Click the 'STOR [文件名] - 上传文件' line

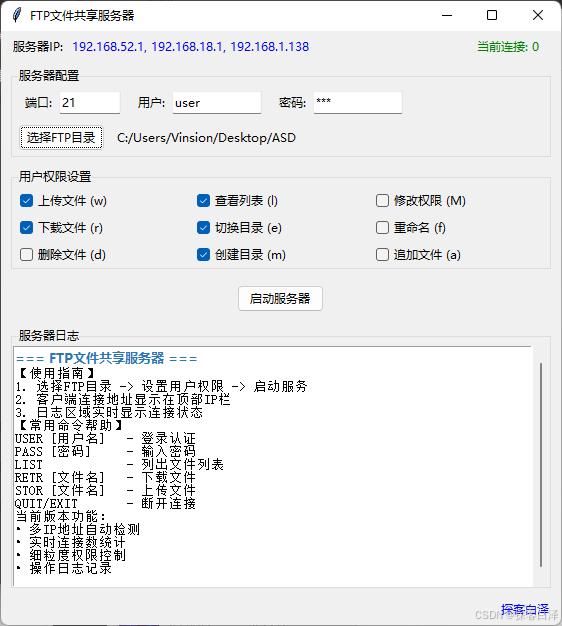[x=105, y=491]
